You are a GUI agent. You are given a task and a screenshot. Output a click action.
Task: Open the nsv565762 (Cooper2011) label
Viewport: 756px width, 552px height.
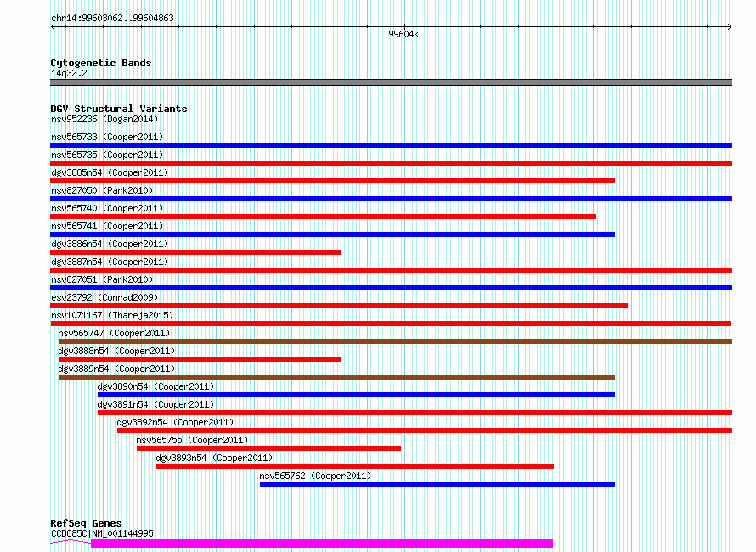[315, 476]
